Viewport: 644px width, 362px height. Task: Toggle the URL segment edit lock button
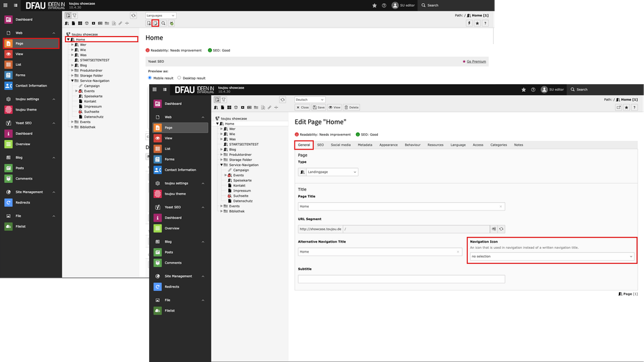tap(494, 229)
